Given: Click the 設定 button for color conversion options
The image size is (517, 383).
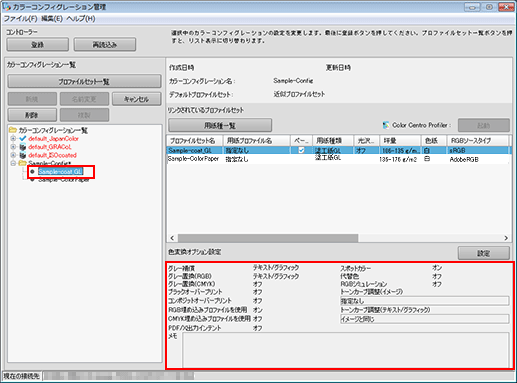Looking at the screenshot, I should pos(484,253).
